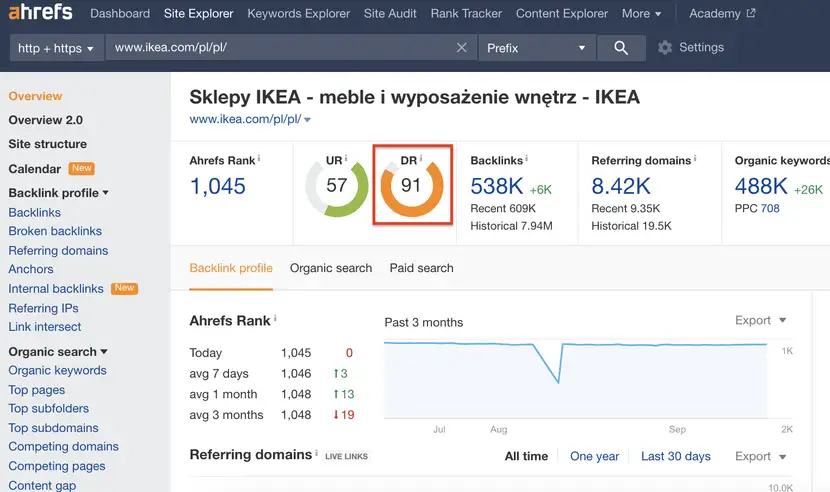Open Site structure
Image resolution: width=830 pixels, height=492 pixels.
(x=48, y=144)
